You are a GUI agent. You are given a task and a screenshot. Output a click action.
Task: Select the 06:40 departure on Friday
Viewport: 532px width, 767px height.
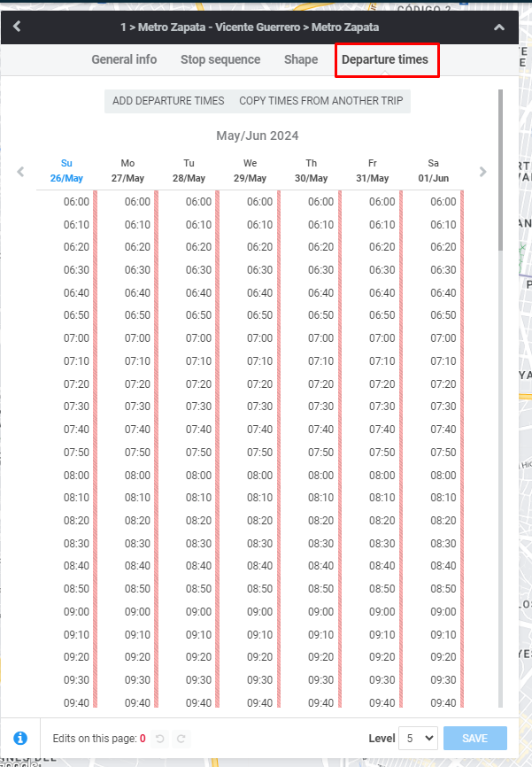click(382, 293)
